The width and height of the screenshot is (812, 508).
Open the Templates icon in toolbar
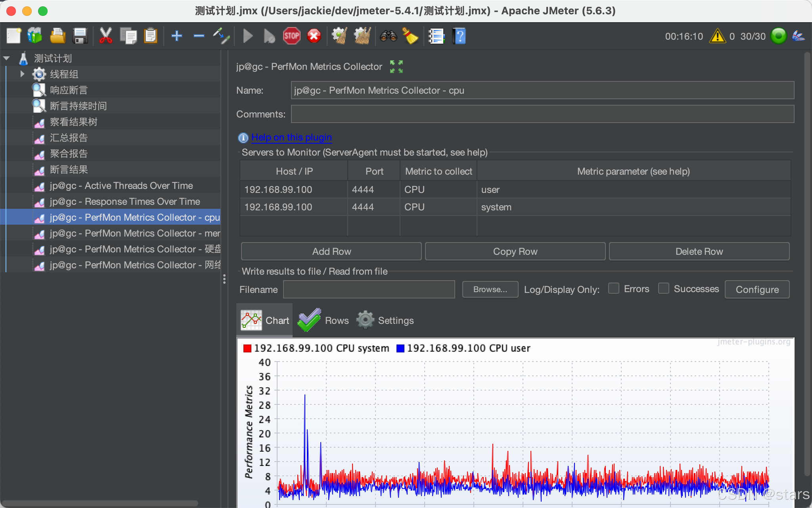coord(35,36)
